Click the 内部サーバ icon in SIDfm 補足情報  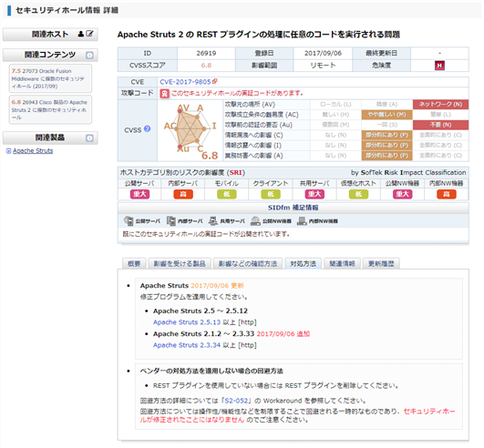point(171,220)
